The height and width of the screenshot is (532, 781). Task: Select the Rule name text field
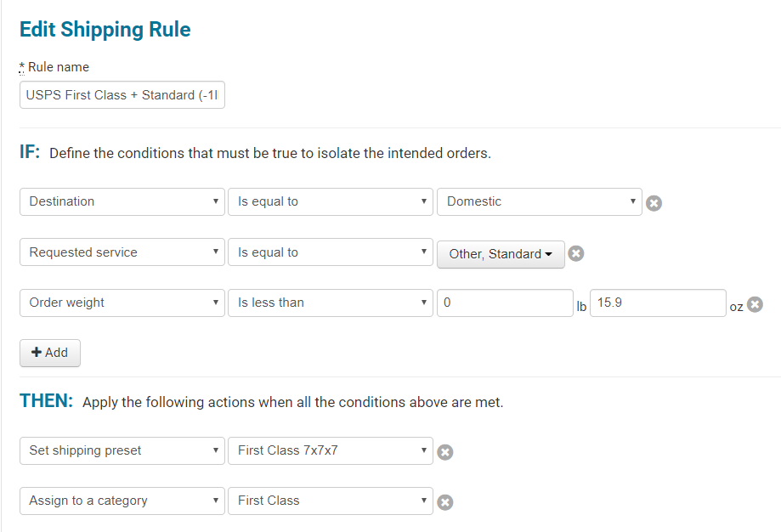click(122, 94)
